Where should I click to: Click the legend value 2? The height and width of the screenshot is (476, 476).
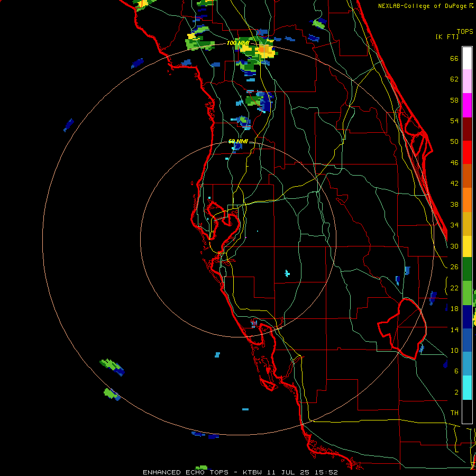pos(456,392)
